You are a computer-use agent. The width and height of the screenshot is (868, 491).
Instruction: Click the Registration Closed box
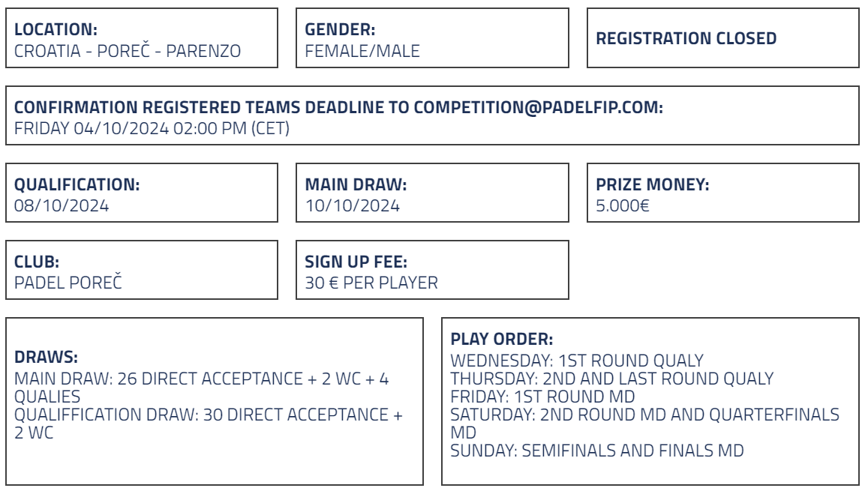tap(723, 38)
